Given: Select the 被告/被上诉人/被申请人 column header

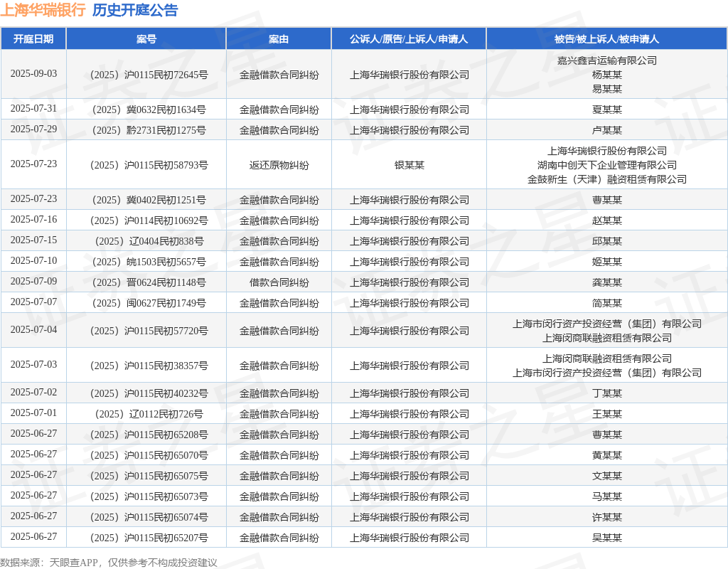Looking at the screenshot, I should click(x=607, y=39).
